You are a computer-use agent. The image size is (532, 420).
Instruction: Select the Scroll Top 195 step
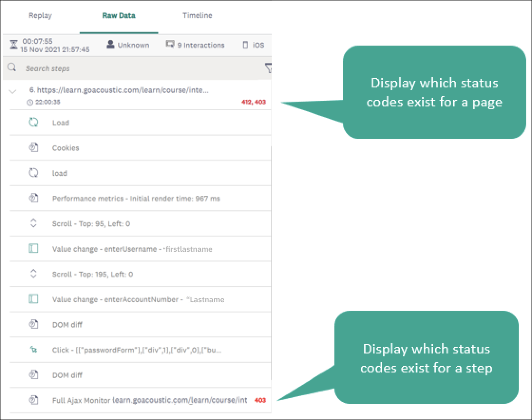93,274
